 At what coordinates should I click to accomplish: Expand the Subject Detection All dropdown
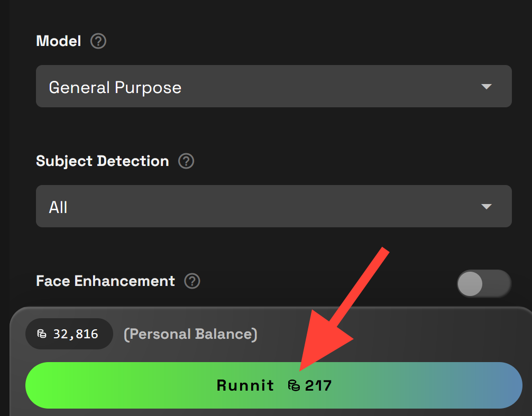[x=273, y=206]
